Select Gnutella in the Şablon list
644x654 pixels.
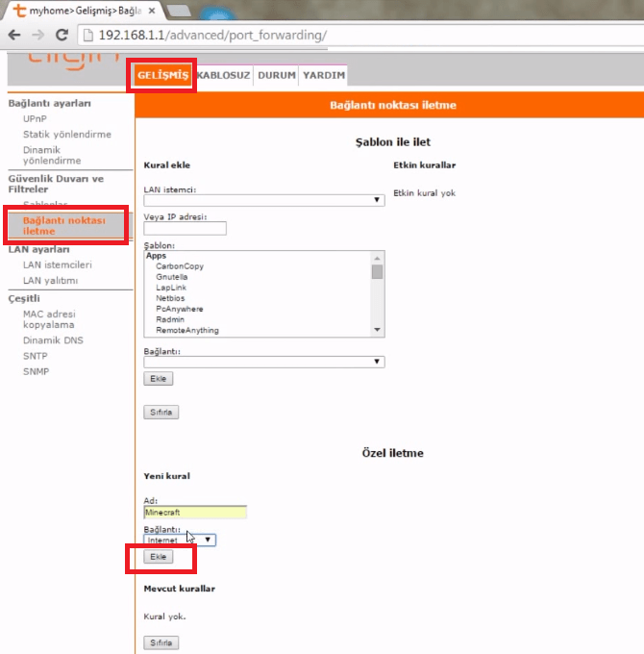coord(172,277)
